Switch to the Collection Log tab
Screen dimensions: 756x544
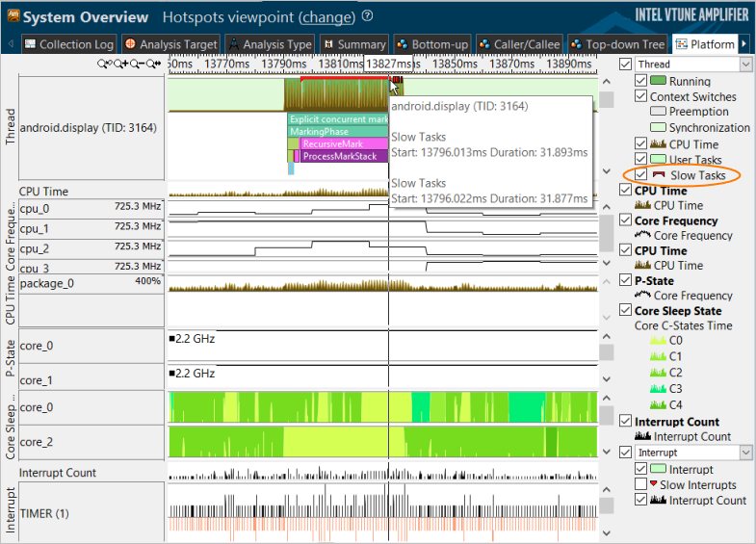point(69,44)
